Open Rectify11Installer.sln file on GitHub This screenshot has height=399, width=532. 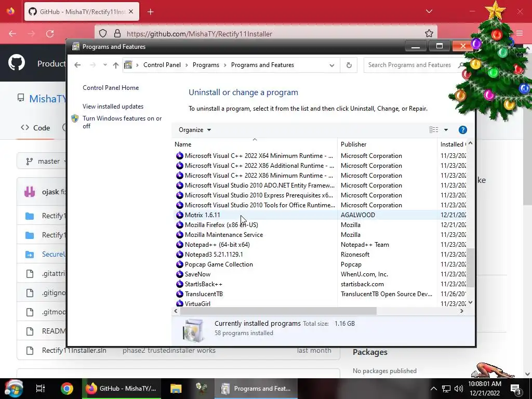[x=74, y=350]
